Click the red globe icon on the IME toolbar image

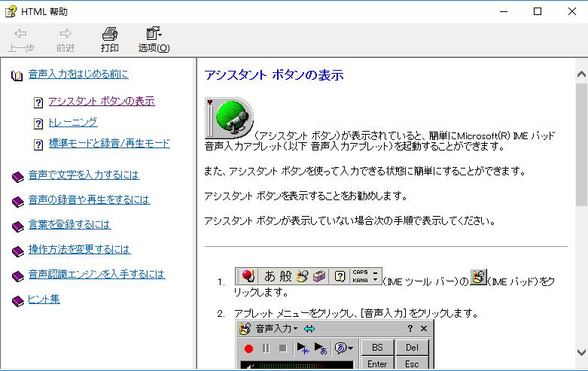click(248, 276)
